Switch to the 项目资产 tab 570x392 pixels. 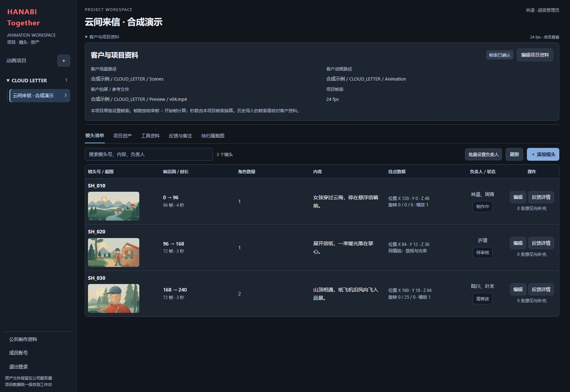[x=123, y=136]
